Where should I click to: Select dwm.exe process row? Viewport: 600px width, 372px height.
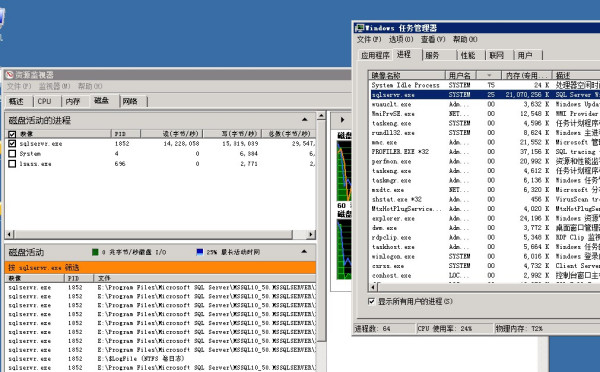(x=484, y=228)
